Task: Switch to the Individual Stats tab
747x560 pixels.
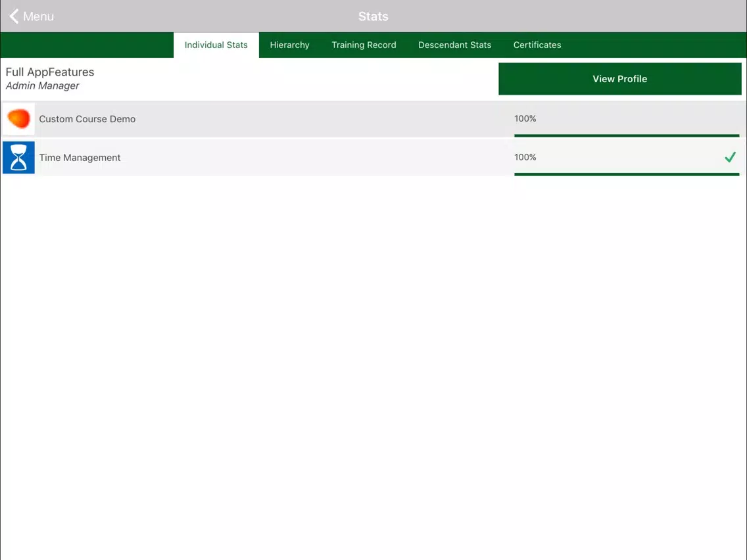Action: pyautogui.click(x=216, y=45)
